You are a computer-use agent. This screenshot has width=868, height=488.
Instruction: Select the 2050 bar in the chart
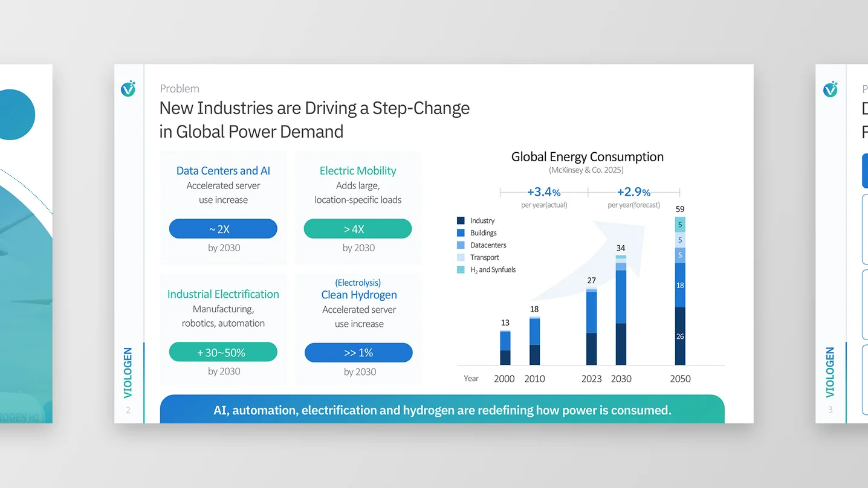pos(680,291)
